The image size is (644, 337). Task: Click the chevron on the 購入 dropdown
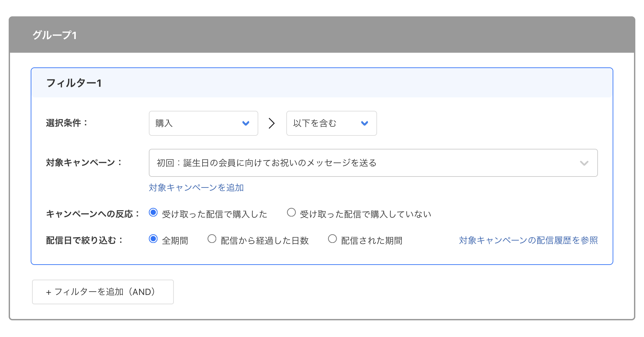[246, 123]
